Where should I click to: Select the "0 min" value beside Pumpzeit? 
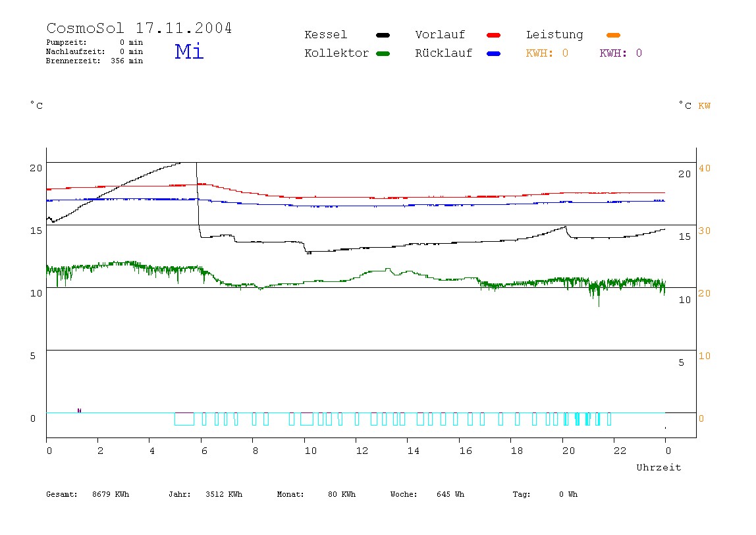click(x=131, y=42)
